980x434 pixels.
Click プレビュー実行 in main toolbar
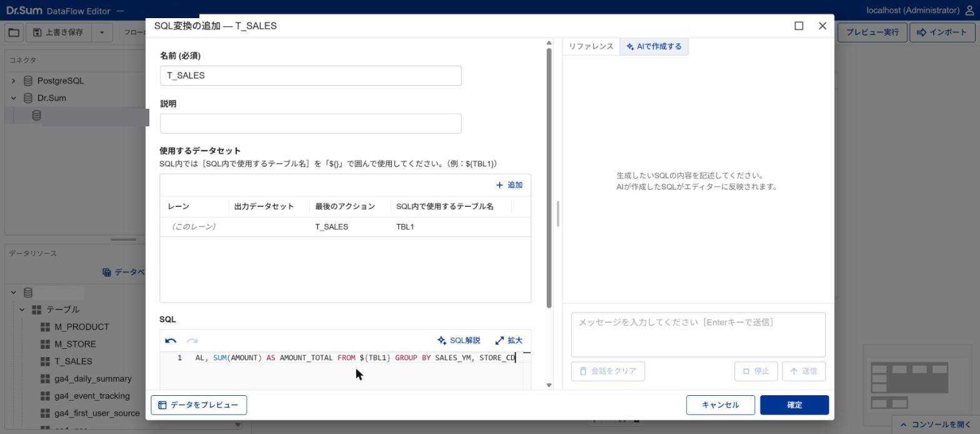(x=872, y=33)
